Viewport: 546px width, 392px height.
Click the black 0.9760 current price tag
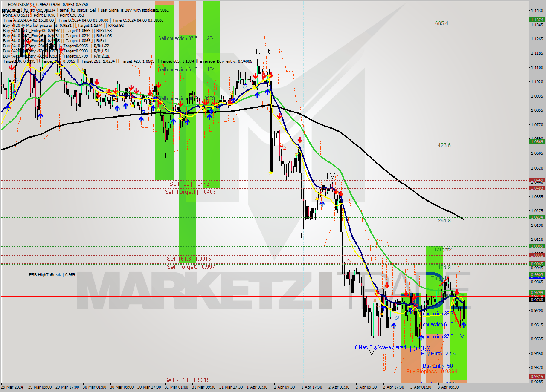pyautogui.click(x=536, y=300)
